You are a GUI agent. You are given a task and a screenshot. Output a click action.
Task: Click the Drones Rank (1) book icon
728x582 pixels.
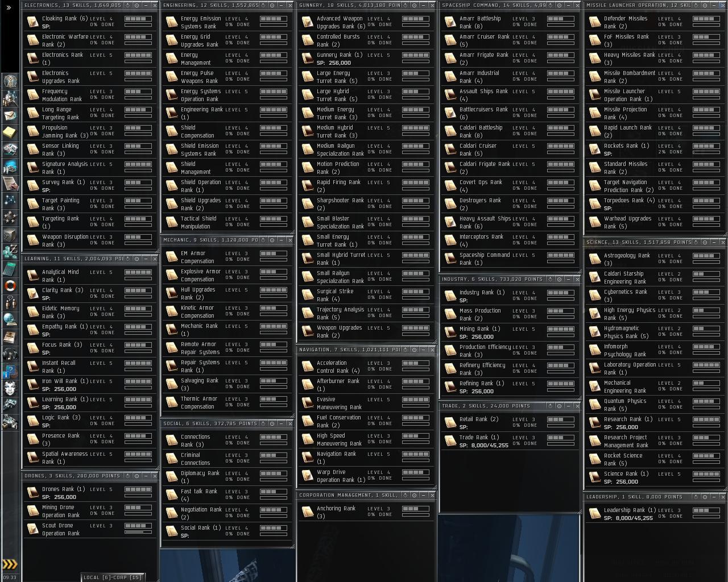click(x=33, y=493)
